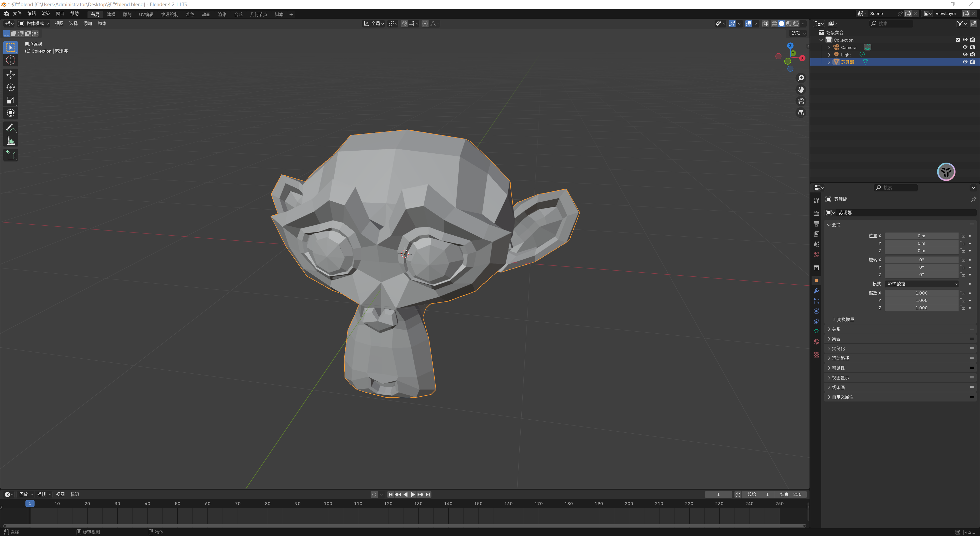Toggle snapping magnet icon
The height and width of the screenshot is (536, 980).
coord(404,23)
